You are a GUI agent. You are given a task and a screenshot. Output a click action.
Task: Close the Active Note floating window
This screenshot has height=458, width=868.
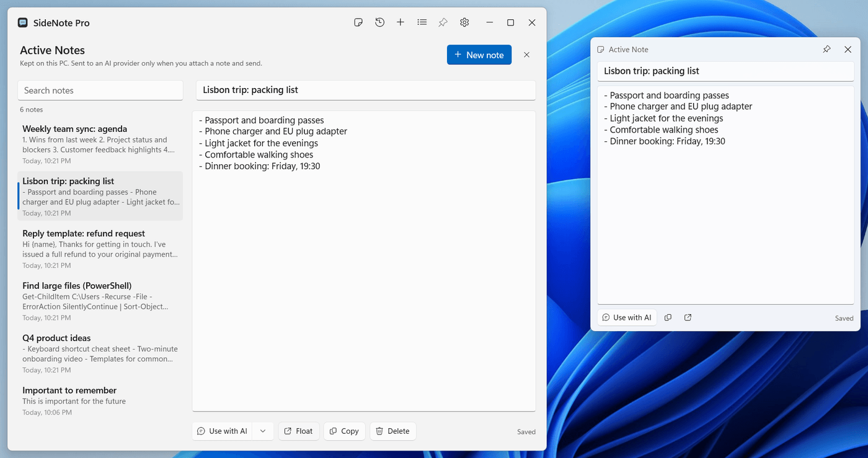848,50
